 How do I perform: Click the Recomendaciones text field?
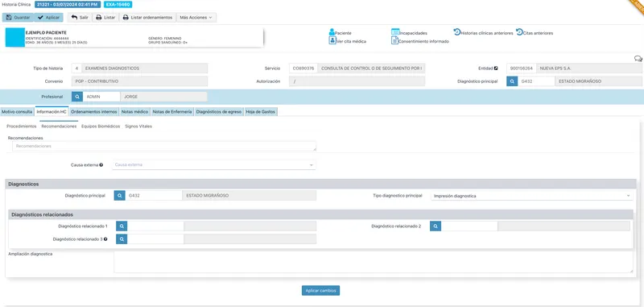pos(164,146)
